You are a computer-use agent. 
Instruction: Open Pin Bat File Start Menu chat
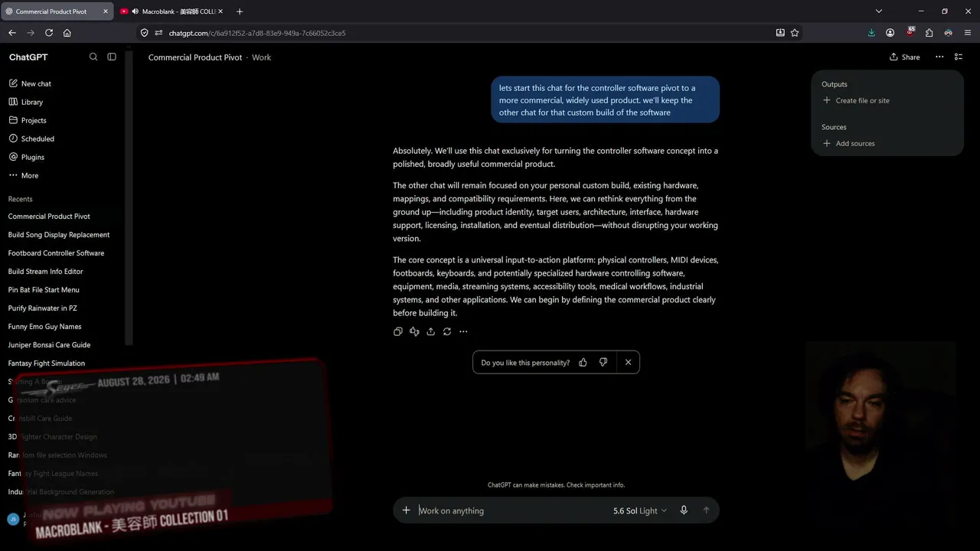pyautogui.click(x=44, y=290)
